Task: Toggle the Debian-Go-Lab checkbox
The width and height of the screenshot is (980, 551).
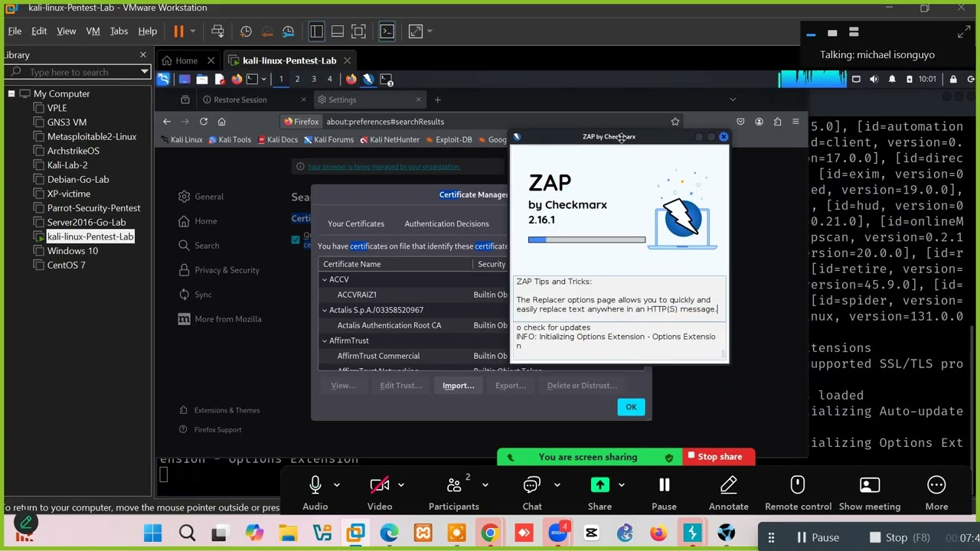Action: point(39,179)
